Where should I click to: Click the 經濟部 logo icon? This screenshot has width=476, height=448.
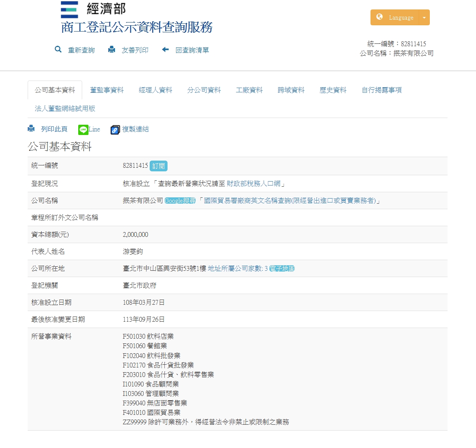tap(70, 9)
